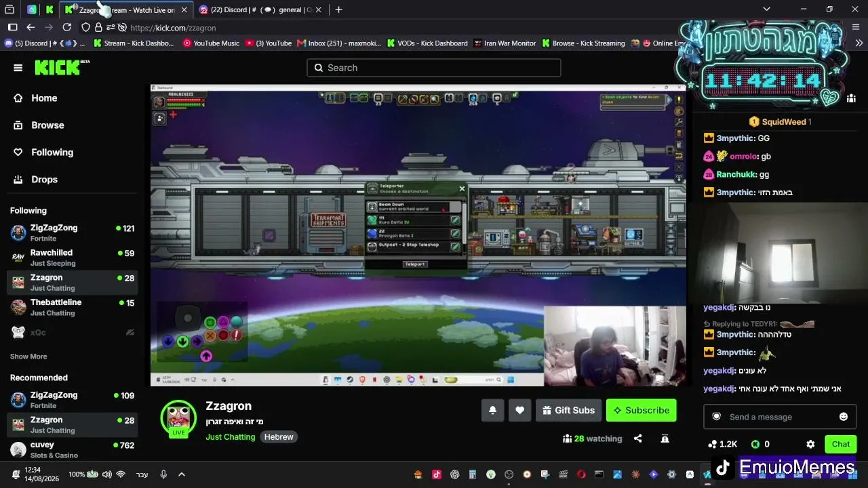This screenshot has width=868, height=488.
Task: Open channel points 1.2K balance
Action: (722, 445)
